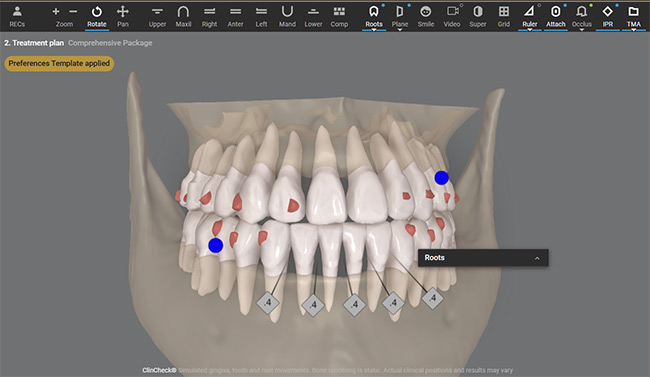This screenshot has height=377, width=650.
Task: Click the blue marker on upper molar
Action: pyautogui.click(x=441, y=178)
